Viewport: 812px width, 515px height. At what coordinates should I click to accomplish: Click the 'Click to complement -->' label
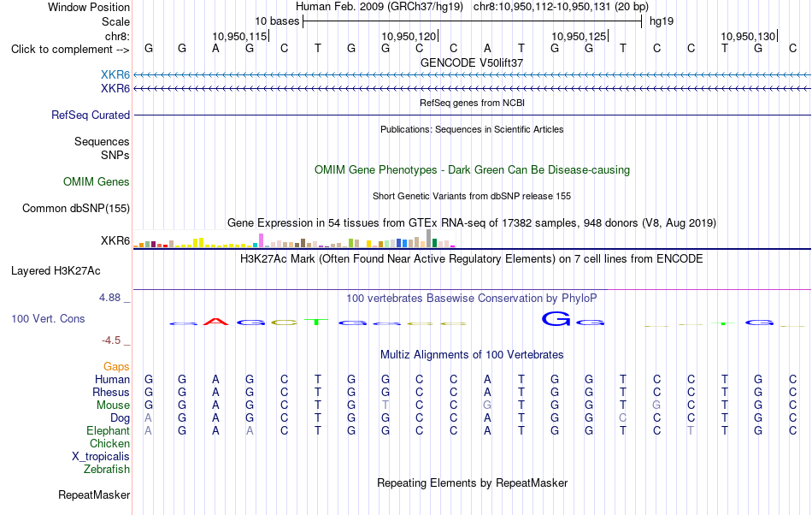click(x=70, y=50)
